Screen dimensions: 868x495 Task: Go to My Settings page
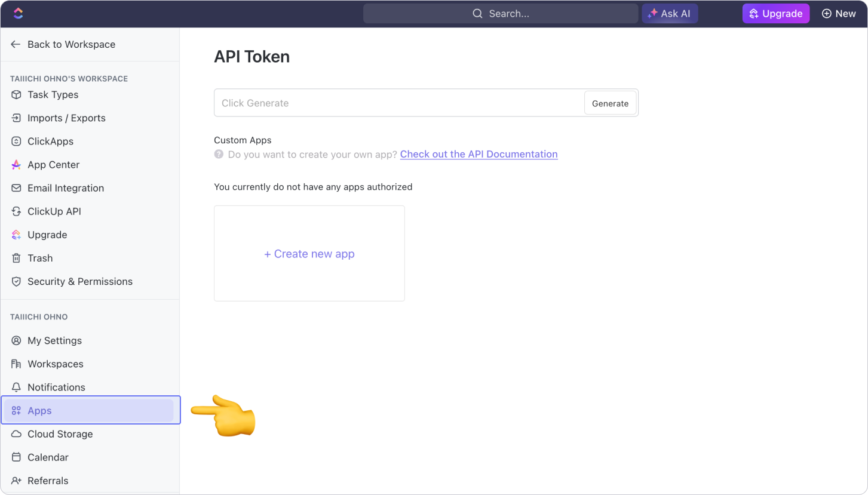coord(54,340)
